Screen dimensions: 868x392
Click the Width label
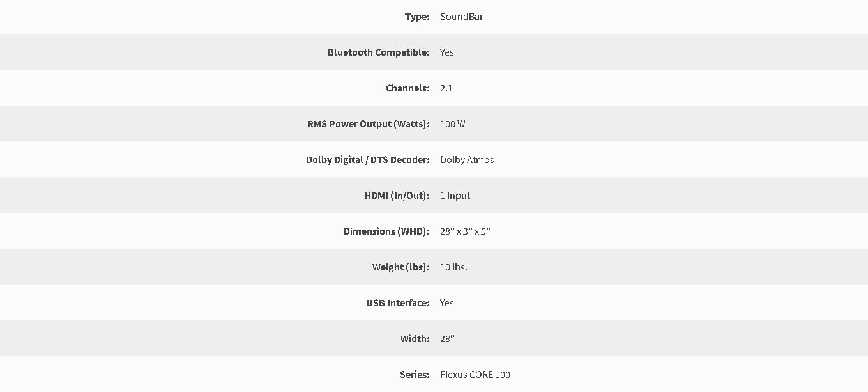(x=415, y=339)
